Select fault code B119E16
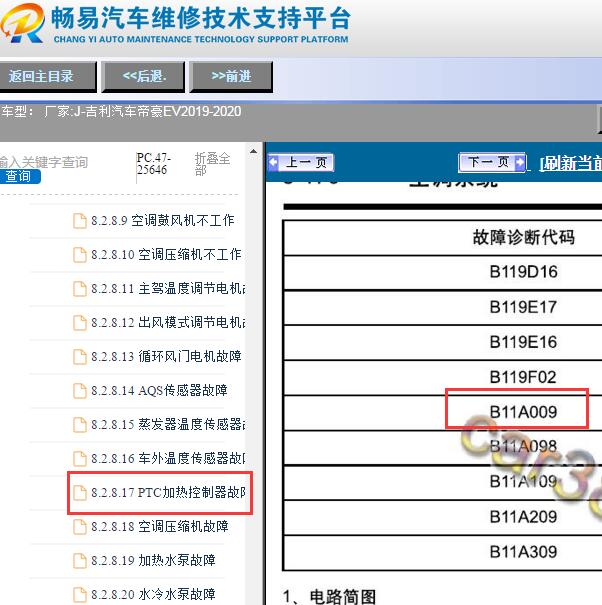Screen dimensions: 602x605 [x=523, y=342]
